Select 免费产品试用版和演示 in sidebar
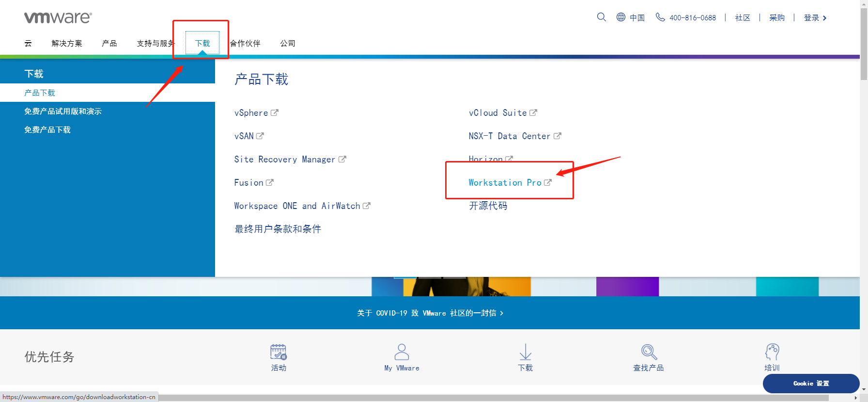This screenshot has height=402, width=868. coord(63,111)
